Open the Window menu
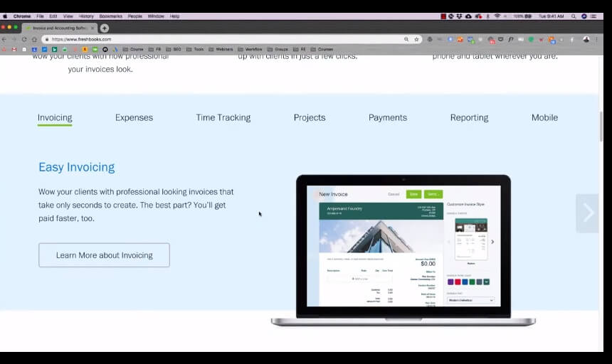This screenshot has height=364, width=612. point(156,16)
